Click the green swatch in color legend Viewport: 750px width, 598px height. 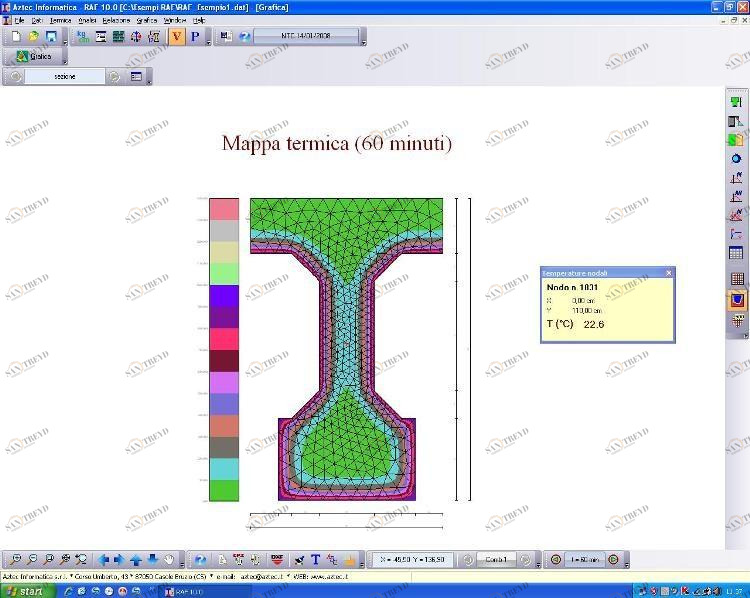pyautogui.click(x=224, y=490)
